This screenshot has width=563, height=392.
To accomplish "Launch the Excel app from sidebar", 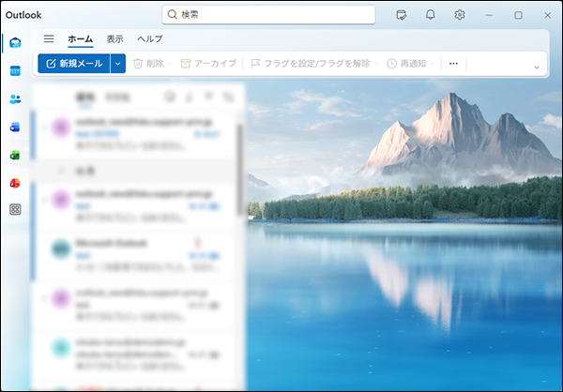I will click(15, 155).
